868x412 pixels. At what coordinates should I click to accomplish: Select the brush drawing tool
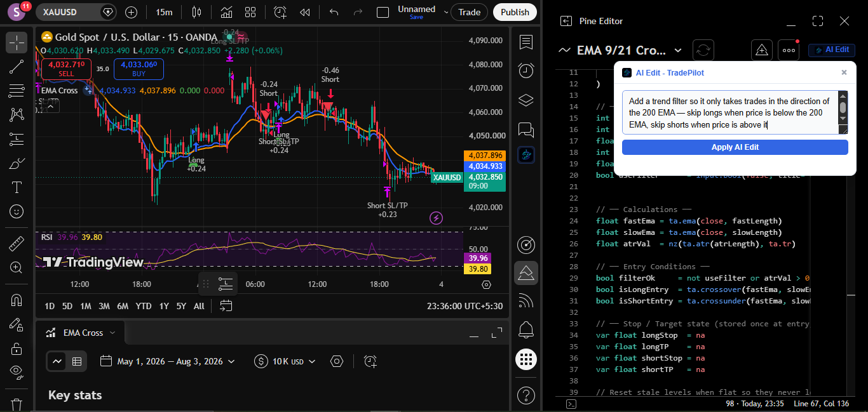(x=17, y=163)
